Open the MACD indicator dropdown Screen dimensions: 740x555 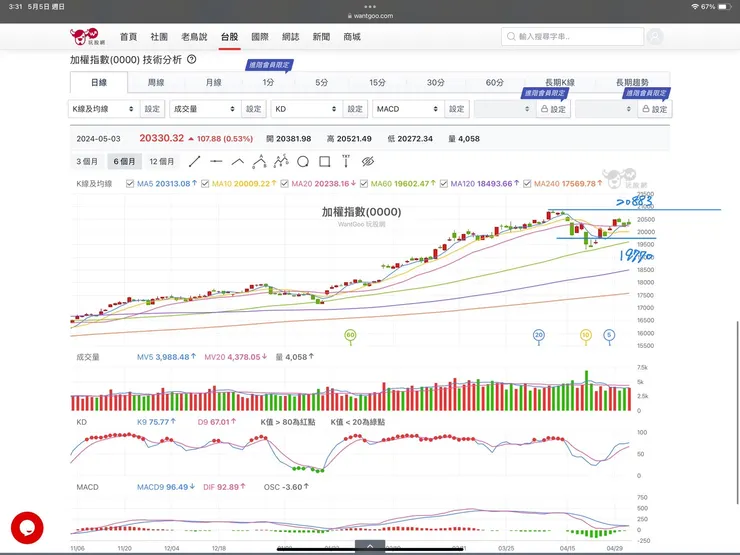408,109
